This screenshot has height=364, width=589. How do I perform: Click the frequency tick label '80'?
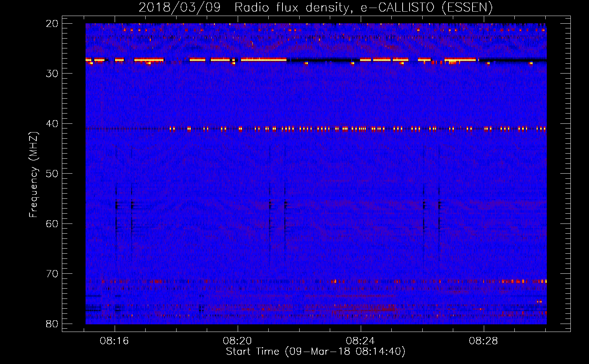(x=52, y=324)
